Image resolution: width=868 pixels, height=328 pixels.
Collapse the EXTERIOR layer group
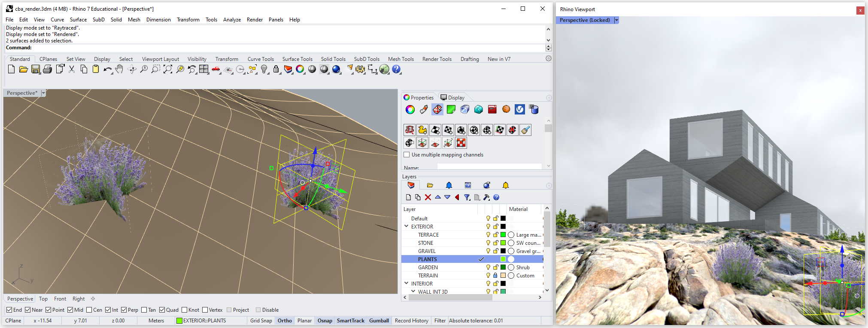coord(406,226)
